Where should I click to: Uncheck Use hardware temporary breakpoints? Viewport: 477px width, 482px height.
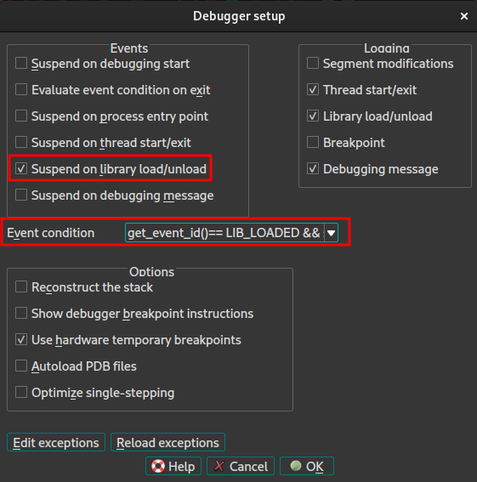pos(21,340)
